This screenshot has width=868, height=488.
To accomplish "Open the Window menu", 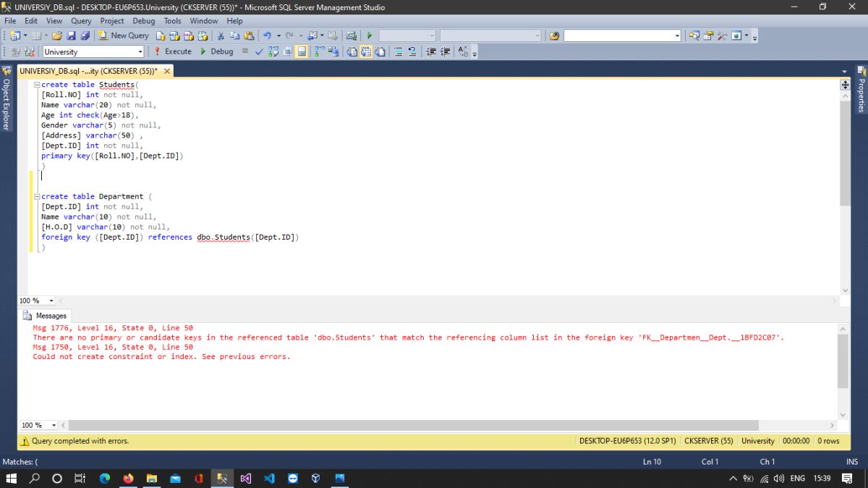I will [204, 21].
